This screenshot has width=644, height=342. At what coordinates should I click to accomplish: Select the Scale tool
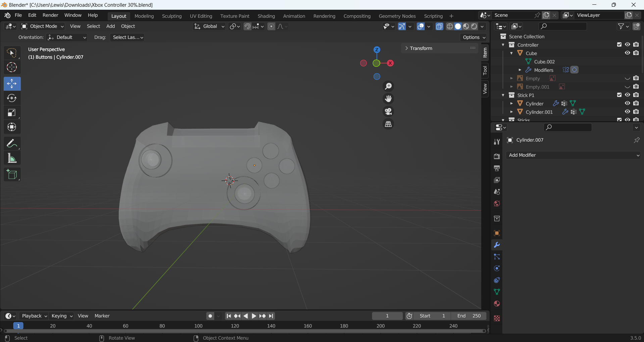tap(12, 113)
